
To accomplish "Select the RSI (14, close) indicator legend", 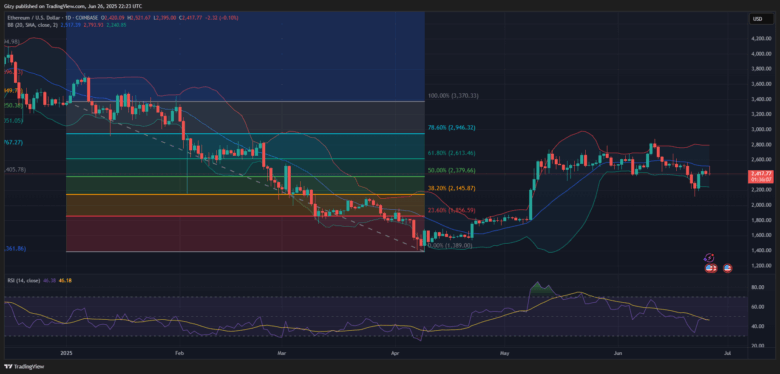I will pos(25,281).
